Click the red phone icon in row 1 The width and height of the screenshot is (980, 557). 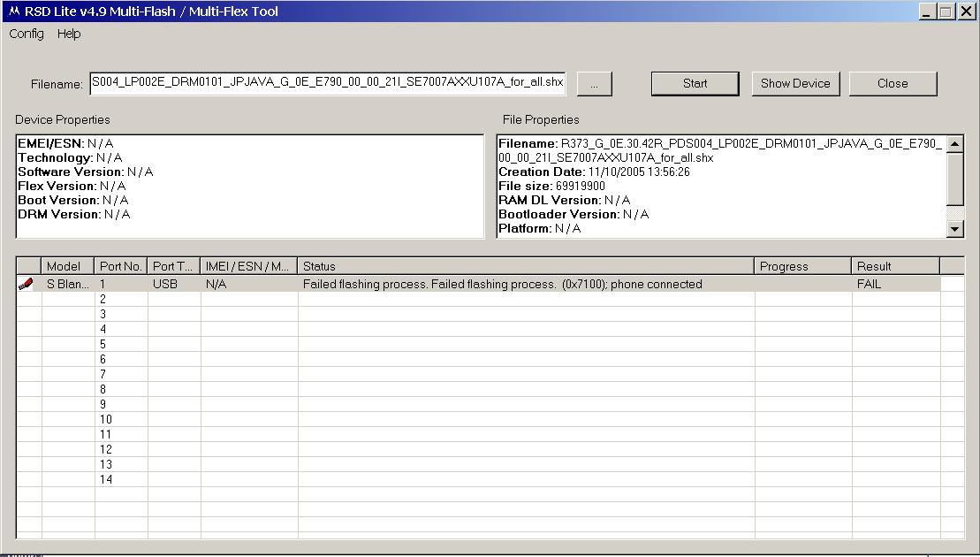click(x=26, y=285)
